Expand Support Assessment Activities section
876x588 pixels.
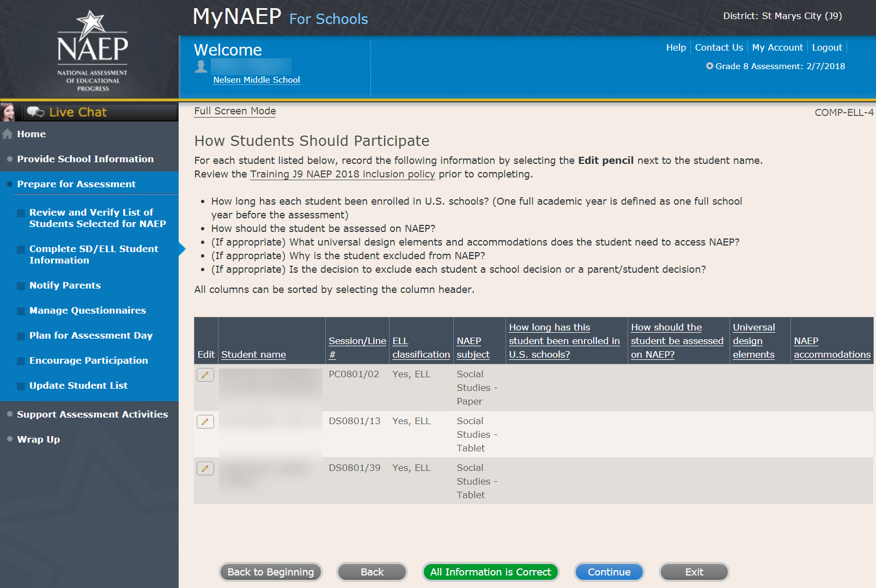pos(93,414)
